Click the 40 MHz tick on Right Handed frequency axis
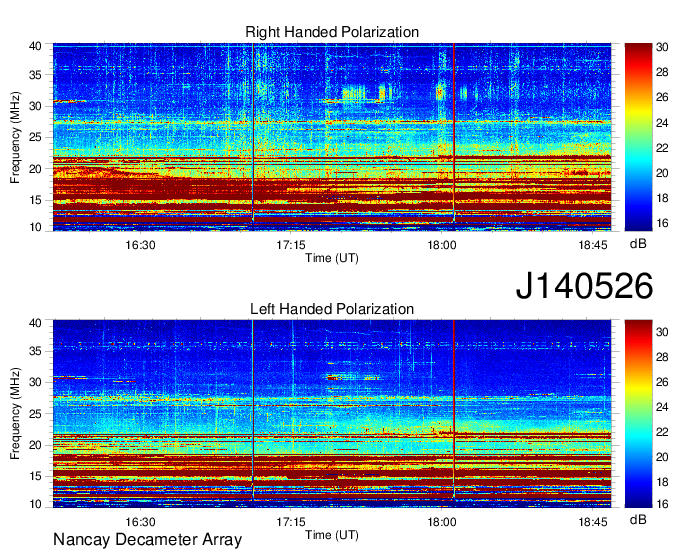 pos(35,46)
